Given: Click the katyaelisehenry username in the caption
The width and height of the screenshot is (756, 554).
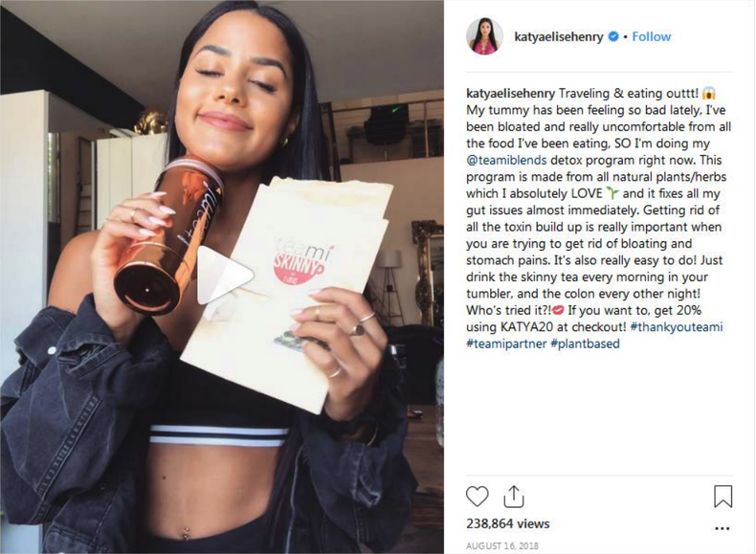Looking at the screenshot, I should coord(511,93).
